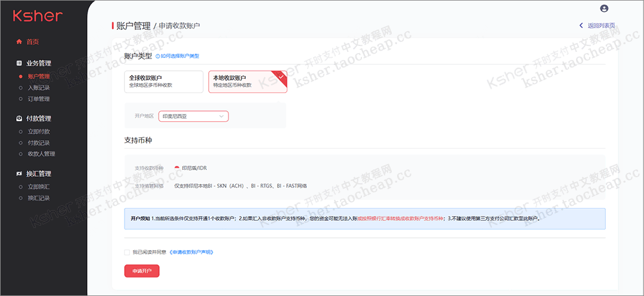Screen dimensions: 644x296
Task: Open 收款人管理 in the sidebar
Action: pyautogui.click(x=41, y=154)
